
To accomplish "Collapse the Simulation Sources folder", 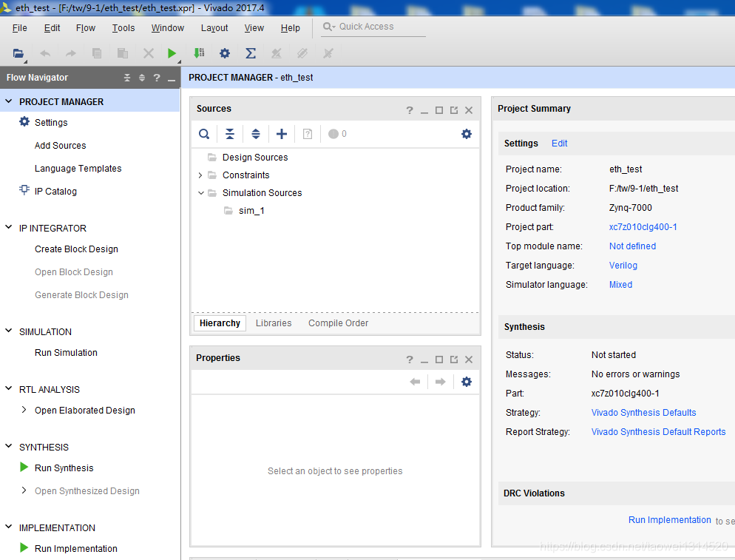I will pos(200,193).
